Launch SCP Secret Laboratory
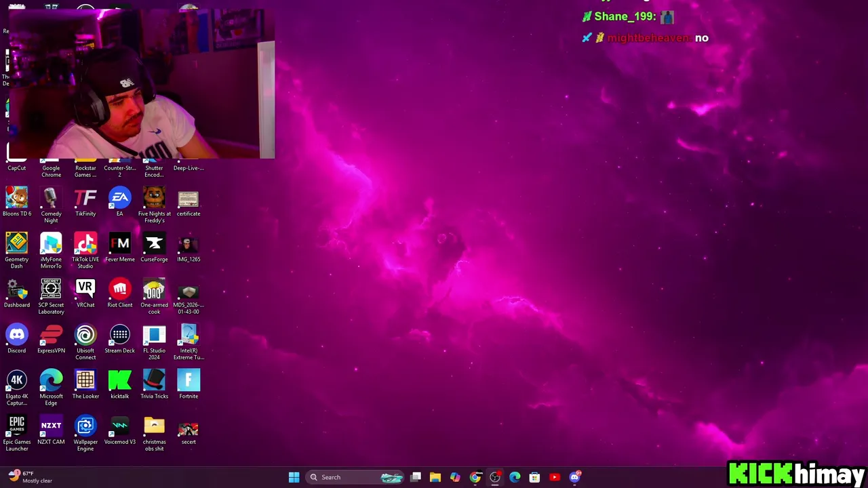This screenshot has height=488, width=868. click(51, 296)
